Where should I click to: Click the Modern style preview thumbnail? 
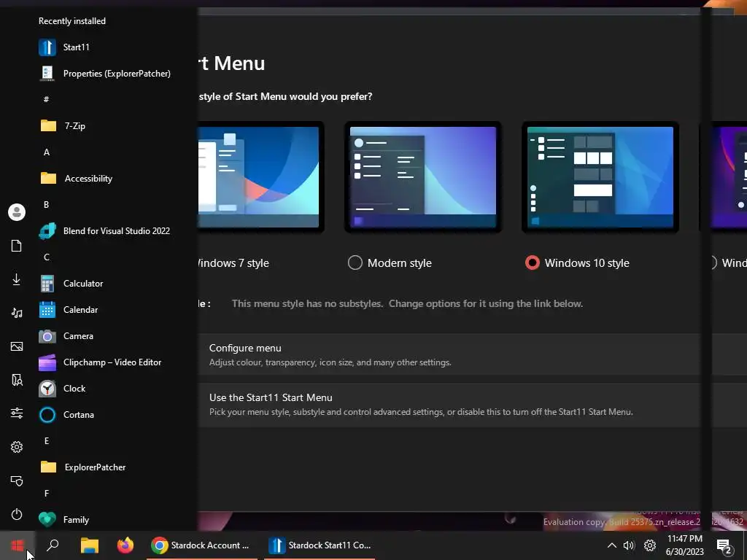coord(423,176)
